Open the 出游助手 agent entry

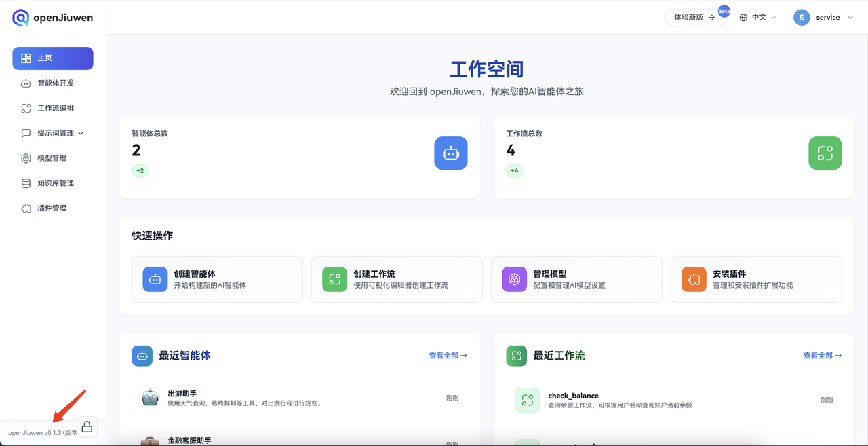point(300,398)
